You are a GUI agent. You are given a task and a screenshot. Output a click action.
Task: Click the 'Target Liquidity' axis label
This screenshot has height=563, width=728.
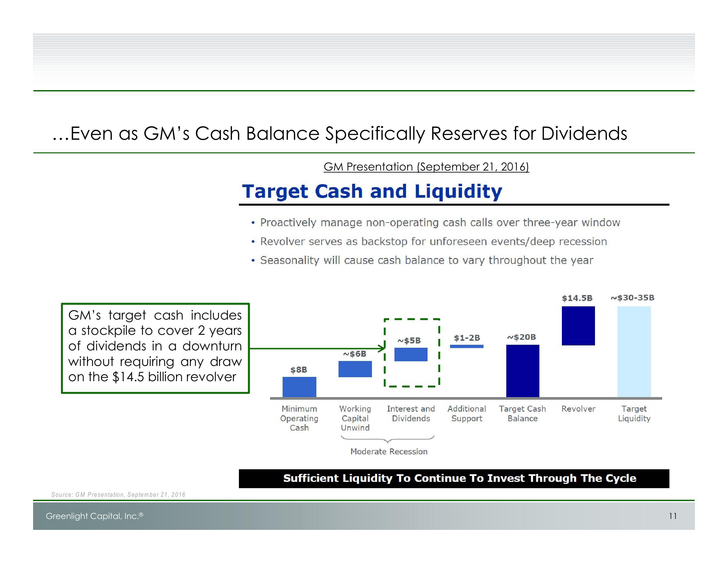[634, 414]
